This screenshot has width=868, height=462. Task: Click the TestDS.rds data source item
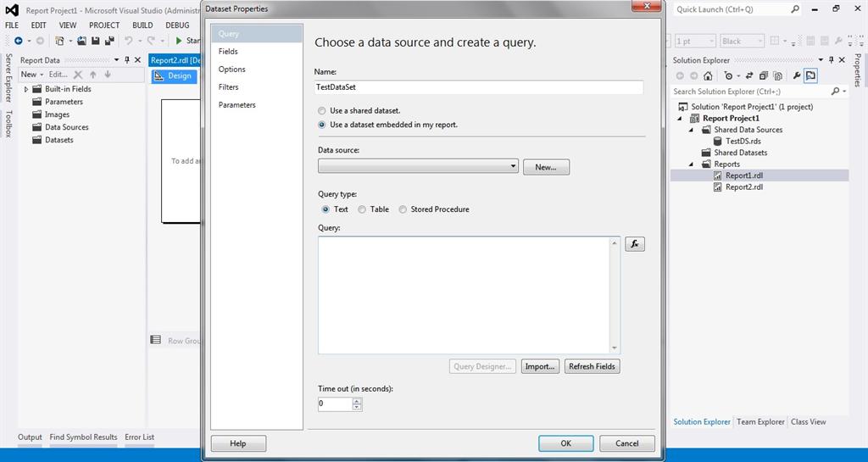tap(743, 141)
